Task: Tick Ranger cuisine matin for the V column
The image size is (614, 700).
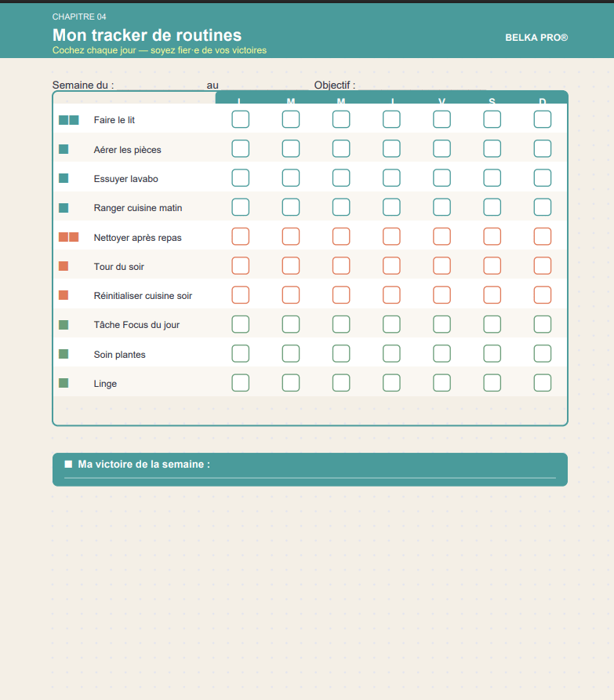Action: click(441, 207)
